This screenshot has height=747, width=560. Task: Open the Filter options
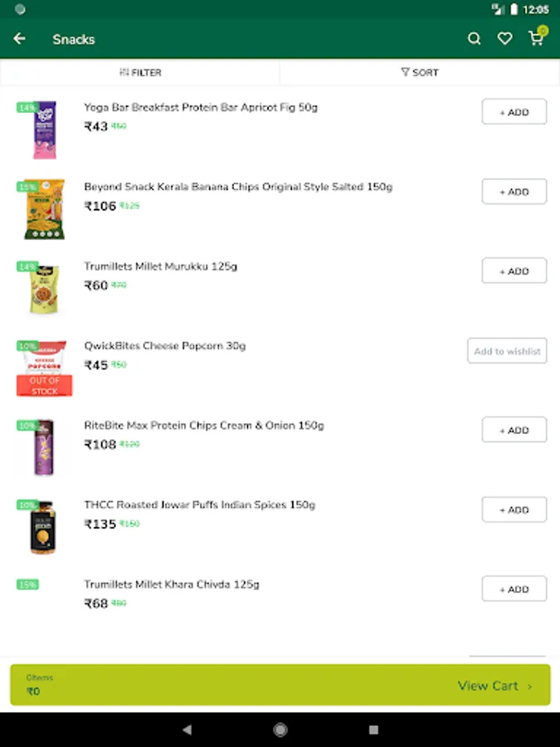tap(140, 72)
